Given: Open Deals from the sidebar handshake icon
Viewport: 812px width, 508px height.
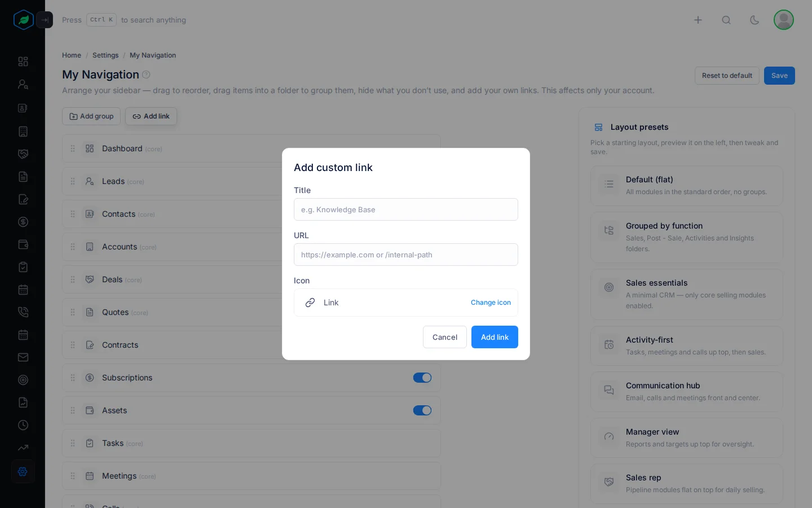Looking at the screenshot, I should (23, 154).
